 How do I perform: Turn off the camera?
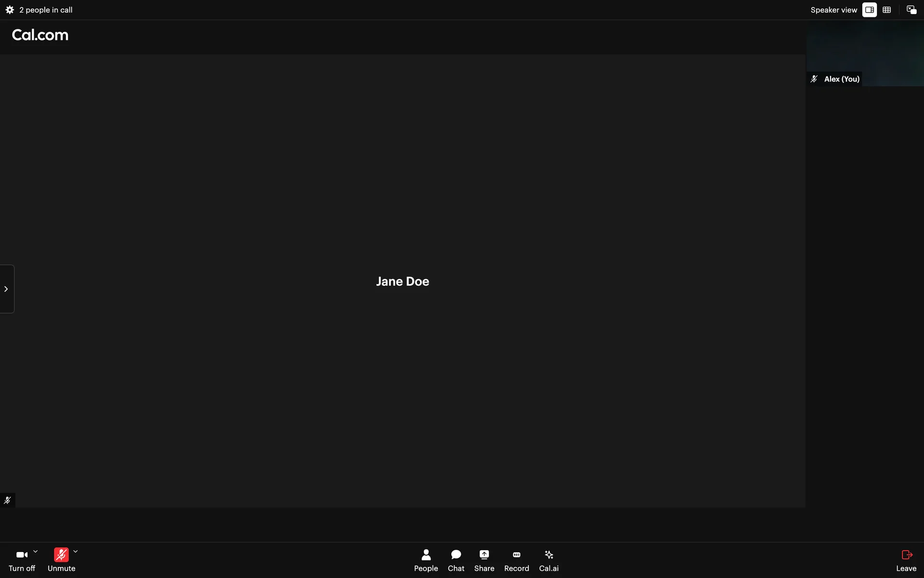click(x=22, y=560)
